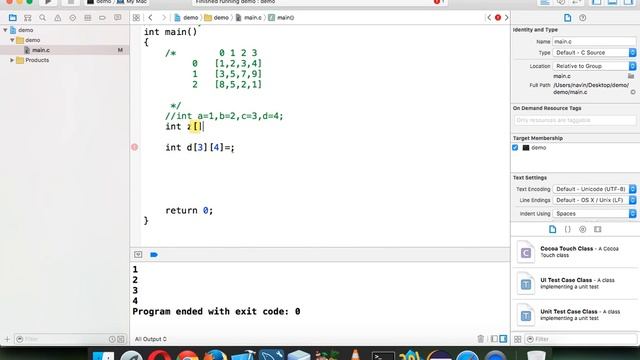
Task: Open the Issue navigator warning icon
Action: (58, 18)
